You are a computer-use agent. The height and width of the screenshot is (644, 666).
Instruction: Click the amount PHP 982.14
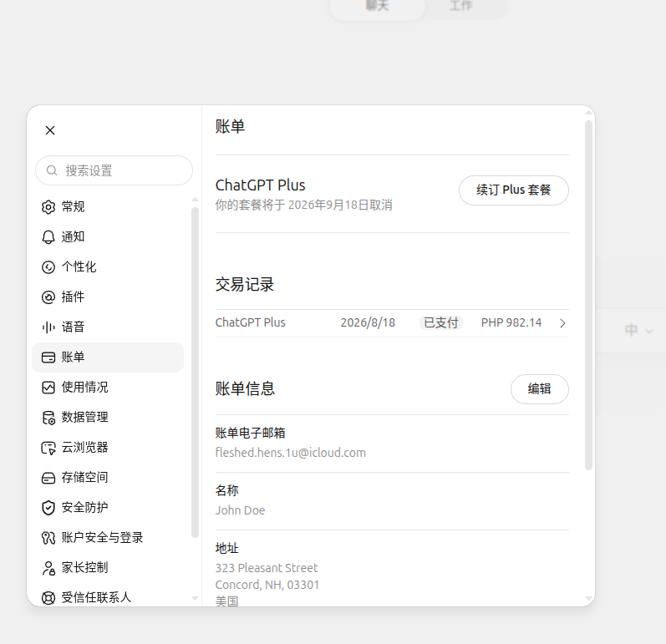(x=511, y=322)
